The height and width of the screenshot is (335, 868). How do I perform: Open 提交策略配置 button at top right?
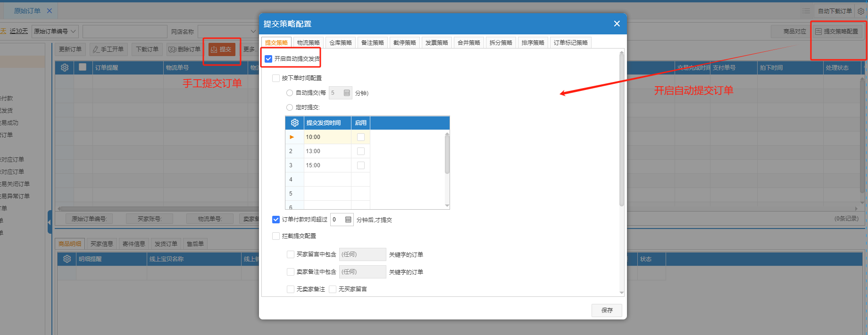coord(836,32)
